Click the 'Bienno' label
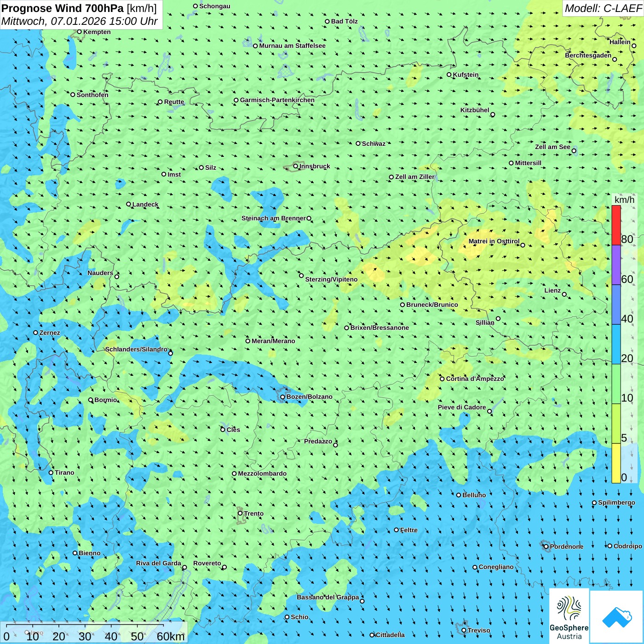This screenshot has height=644, width=644. pos(90,553)
